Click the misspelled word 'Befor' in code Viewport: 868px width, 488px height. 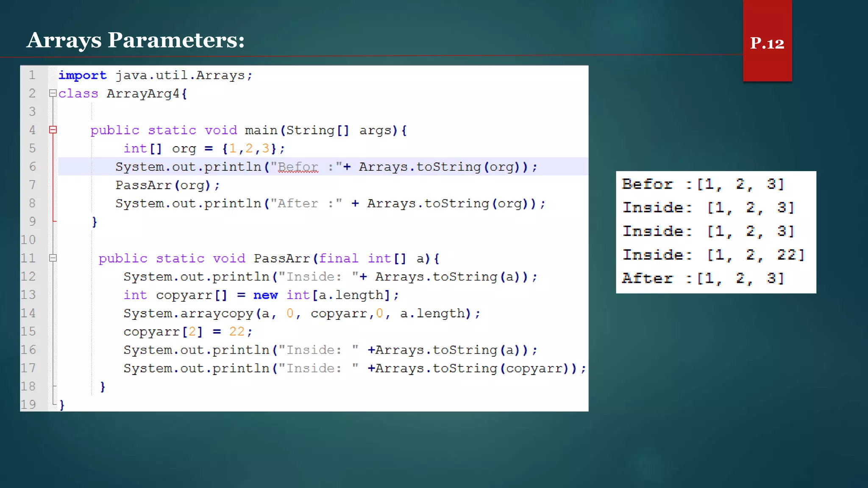pyautogui.click(x=298, y=167)
